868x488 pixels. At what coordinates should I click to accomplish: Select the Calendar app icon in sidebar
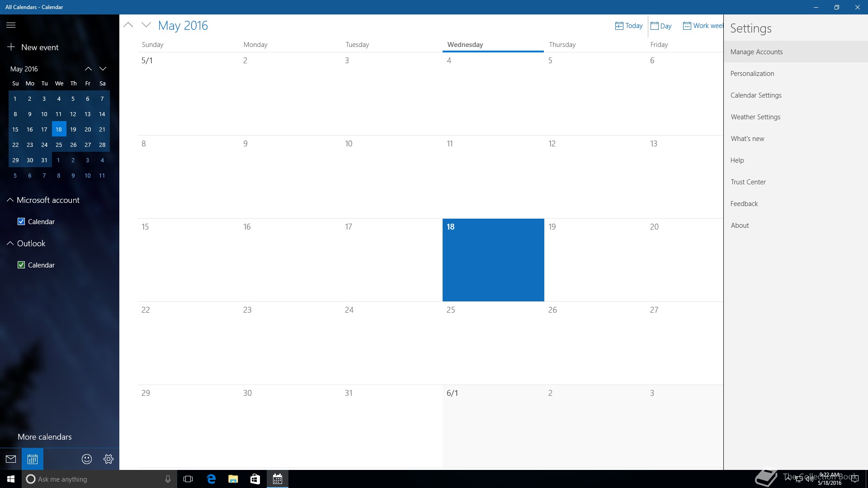coord(33,459)
